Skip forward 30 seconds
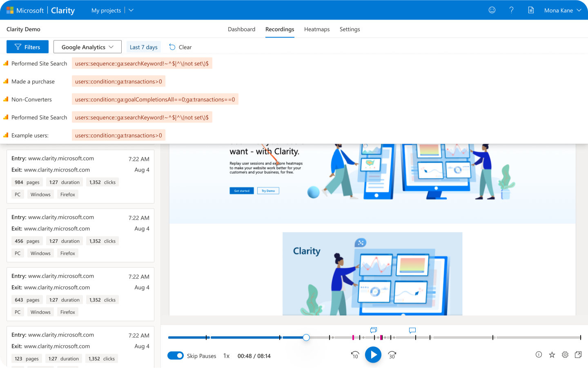This screenshot has height=368, width=588. 392,355
